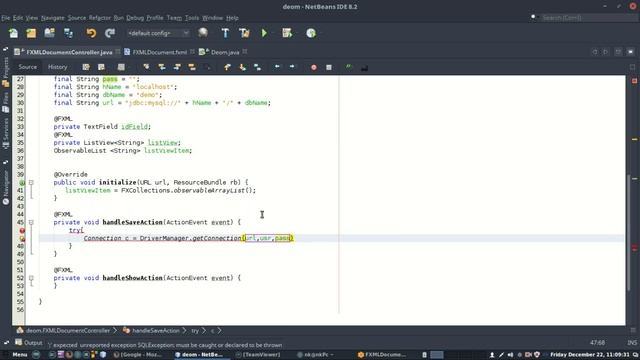Click the Save All toolbar icon

point(68,33)
